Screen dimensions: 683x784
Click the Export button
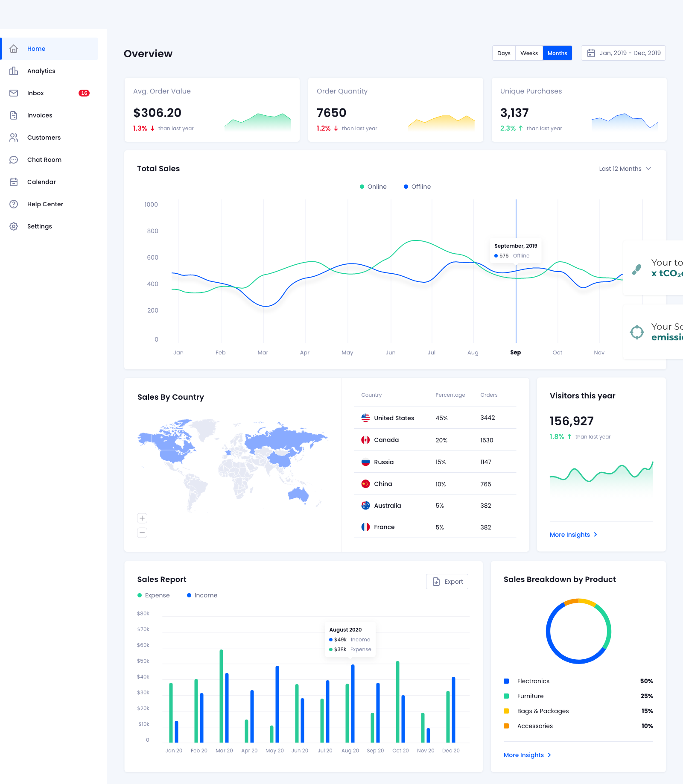(447, 582)
